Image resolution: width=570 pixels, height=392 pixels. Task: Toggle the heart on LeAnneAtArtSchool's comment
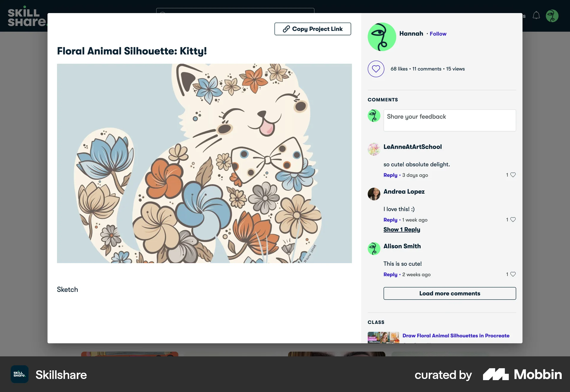513,175
